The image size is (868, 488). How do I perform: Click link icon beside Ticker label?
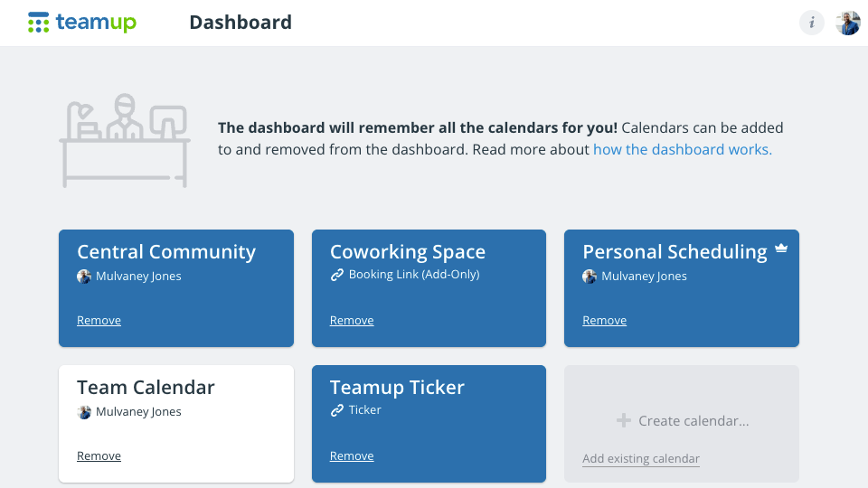click(337, 410)
